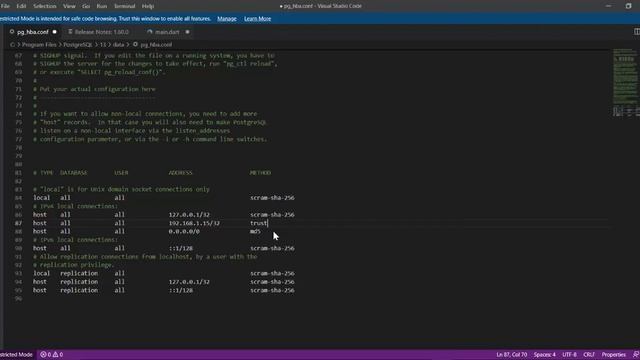This screenshot has height=360, width=640.
Task: Click ::1/128 on line 95
Action: tap(181, 290)
